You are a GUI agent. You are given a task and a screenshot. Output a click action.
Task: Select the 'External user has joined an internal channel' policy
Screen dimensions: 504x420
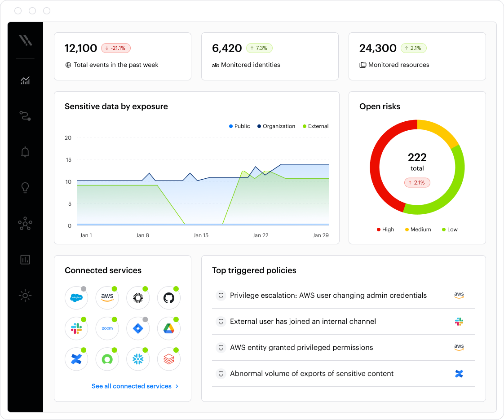click(x=304, y=321)
